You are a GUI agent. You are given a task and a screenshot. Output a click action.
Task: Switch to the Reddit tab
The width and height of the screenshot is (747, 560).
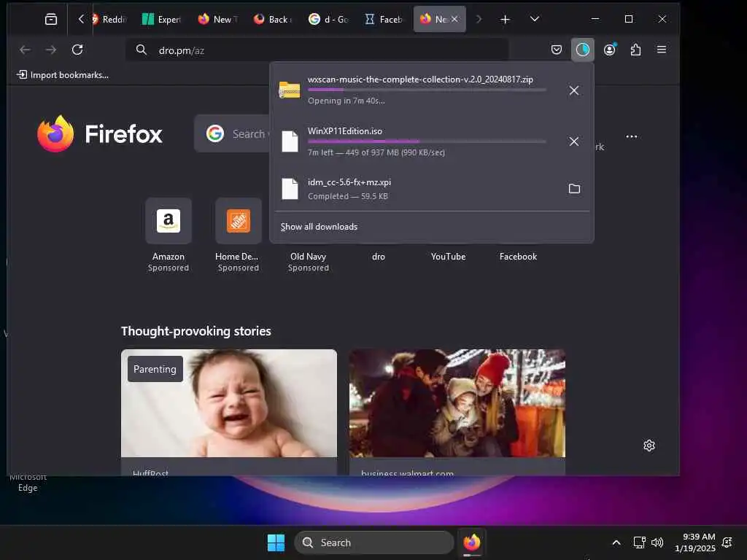pyautogui.click(x=109, y=19)
